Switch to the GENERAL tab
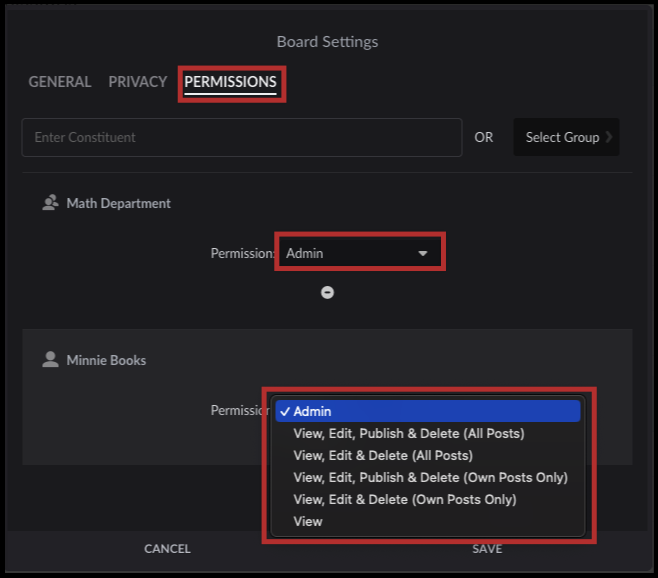This screenshot has height=578, width=658. pos(60,82)
